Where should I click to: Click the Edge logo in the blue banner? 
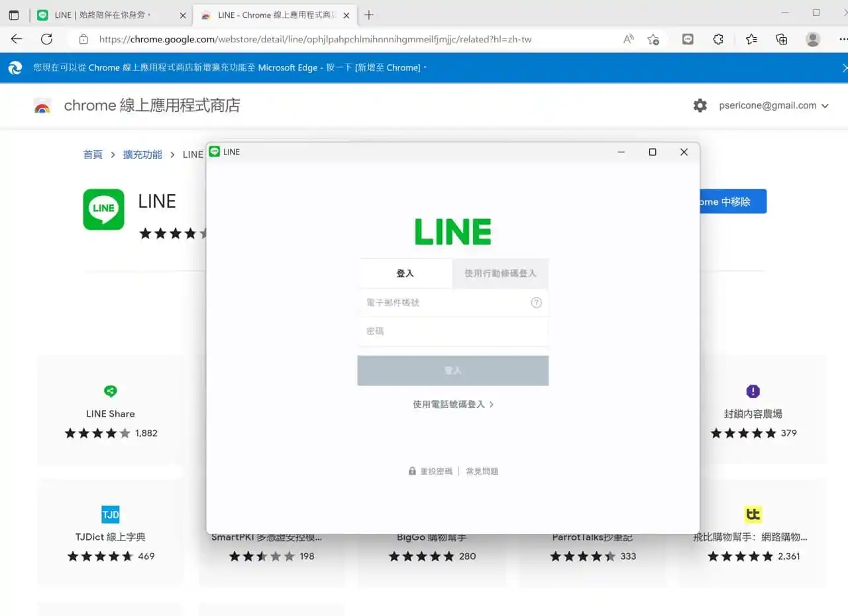point(15,68)
